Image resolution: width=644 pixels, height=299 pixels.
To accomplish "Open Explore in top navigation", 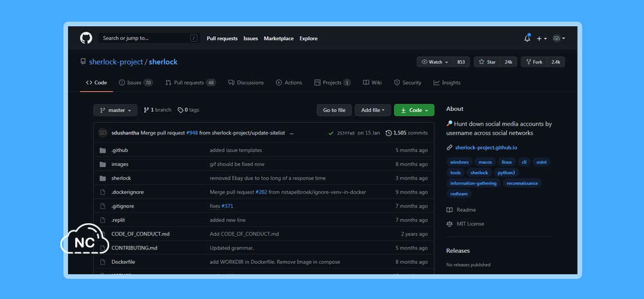I will point(309,39).
